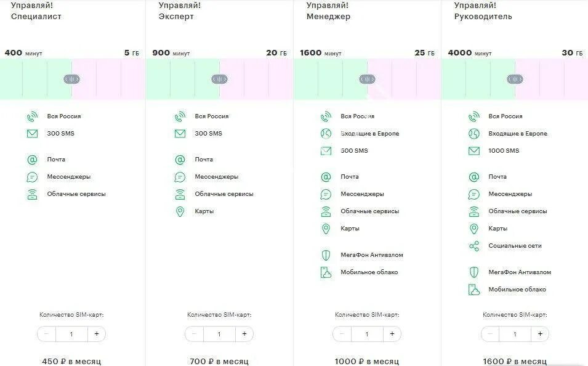This screenshot has width=588, height=366.
Task: Increase SIM card count for Специалист plan
Action: (x=97, y=334)
